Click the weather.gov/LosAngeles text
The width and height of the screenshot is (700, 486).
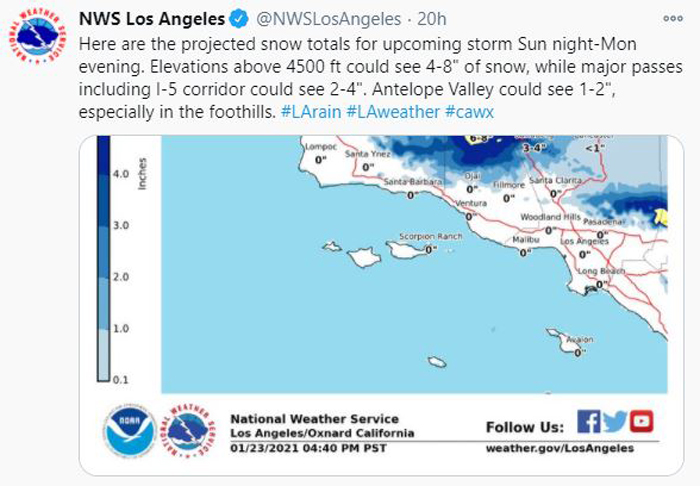560,448
